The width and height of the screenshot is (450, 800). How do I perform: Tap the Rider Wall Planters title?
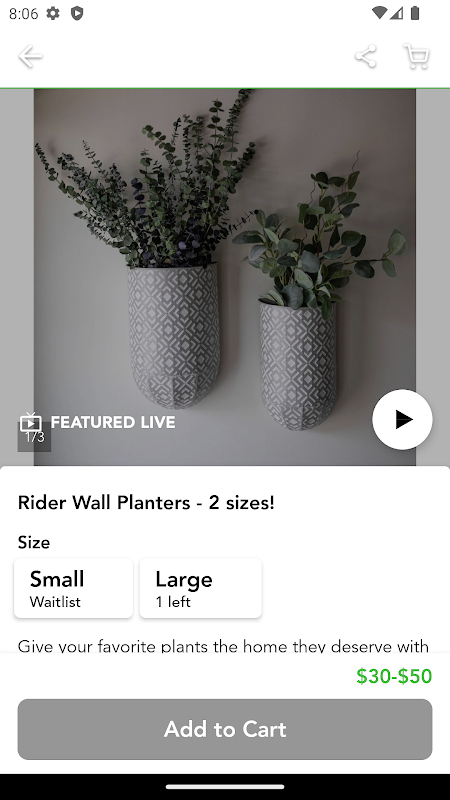[x=146, y=503]
